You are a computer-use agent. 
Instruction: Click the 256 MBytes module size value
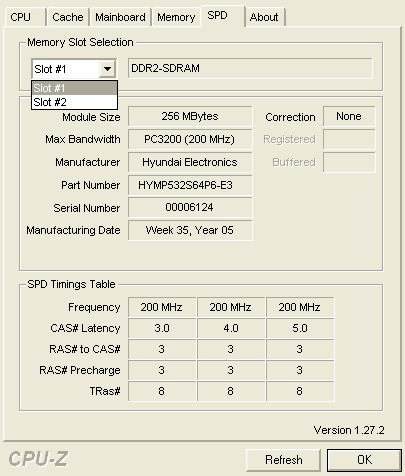[190, 116]
